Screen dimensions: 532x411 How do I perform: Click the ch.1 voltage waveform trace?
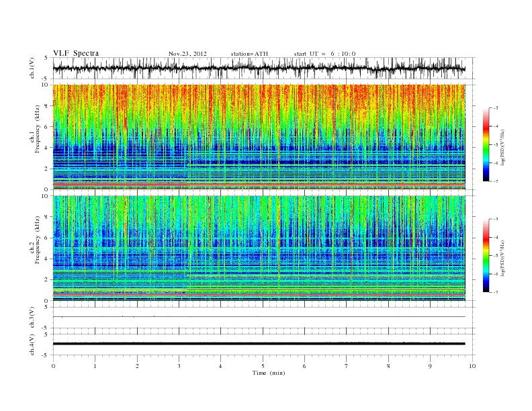pyautogui.click(x=259, y=68)
